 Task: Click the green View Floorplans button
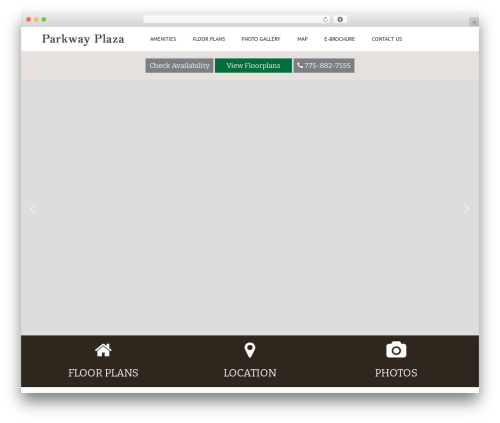[x=253, y=65]
